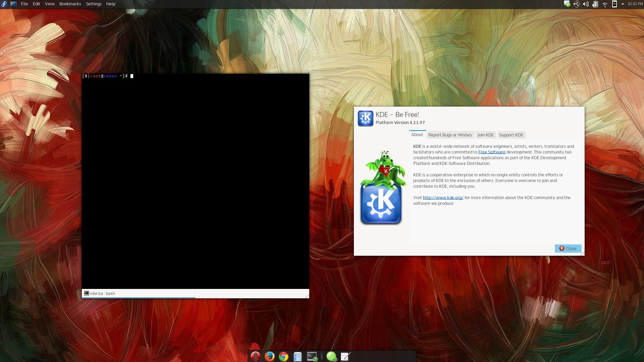The image size is (644, 362).
Task: Open the Settings menu
Action: click(x=94, y=4)
